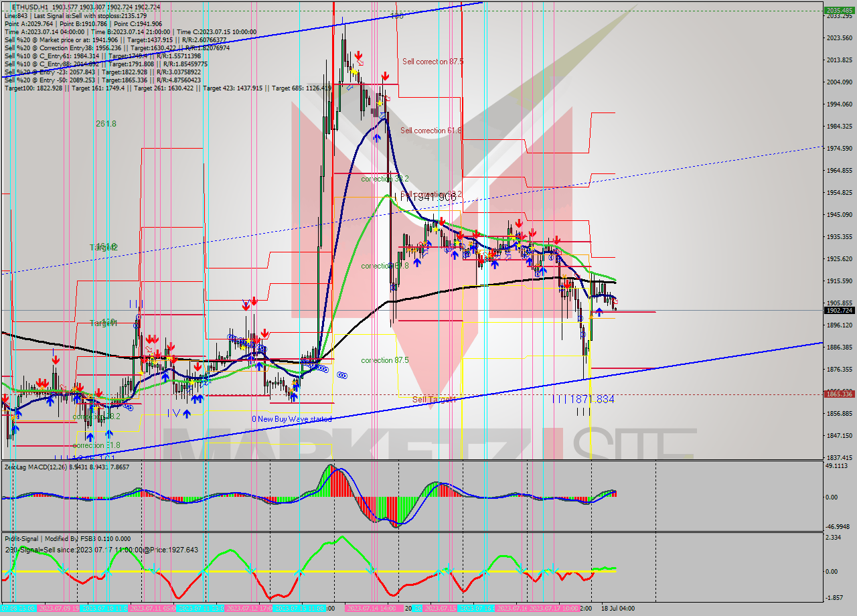
Task: Click the Sell Target! annotation text
Action: (x=435, y=397)
